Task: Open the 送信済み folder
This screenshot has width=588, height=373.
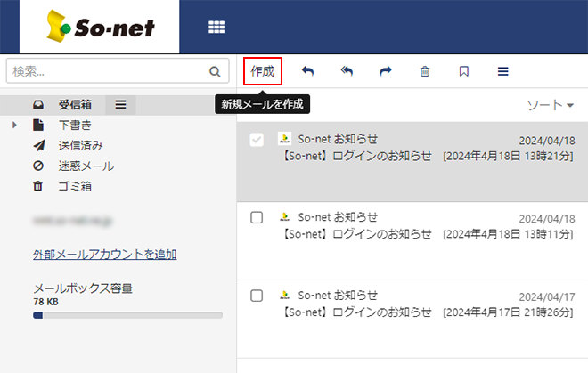Action: point(80,145)
